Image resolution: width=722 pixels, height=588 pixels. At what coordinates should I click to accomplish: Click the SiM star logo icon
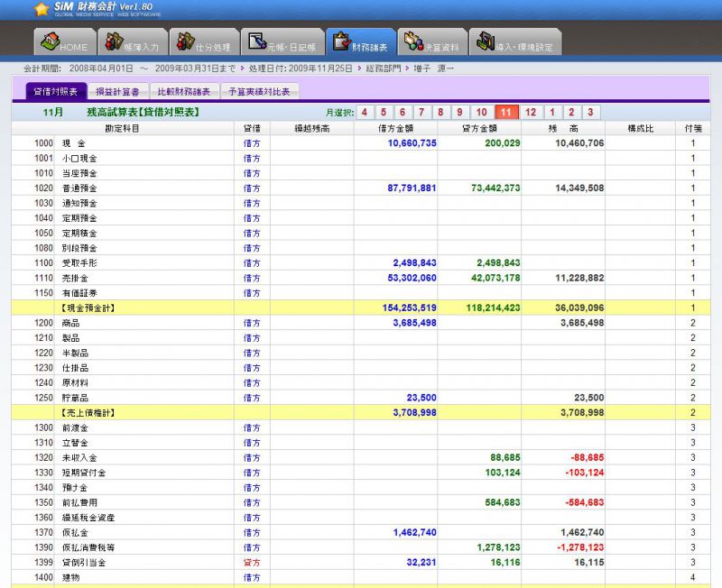[42, 10]
